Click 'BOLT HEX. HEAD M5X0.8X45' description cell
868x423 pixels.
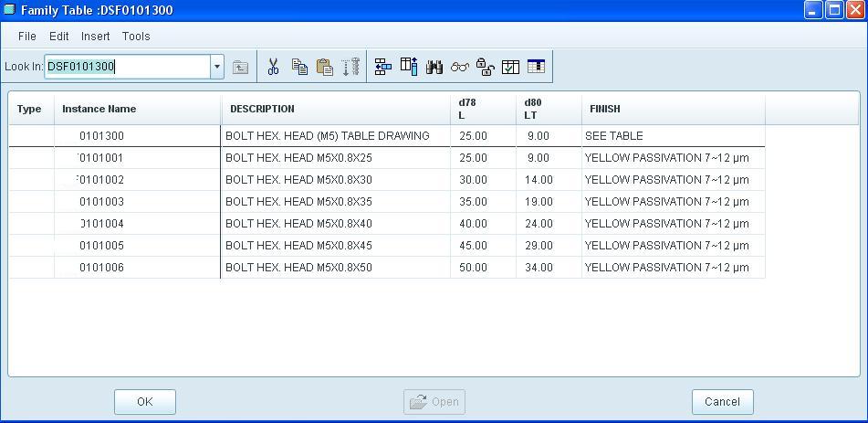(x=336, y=246)
